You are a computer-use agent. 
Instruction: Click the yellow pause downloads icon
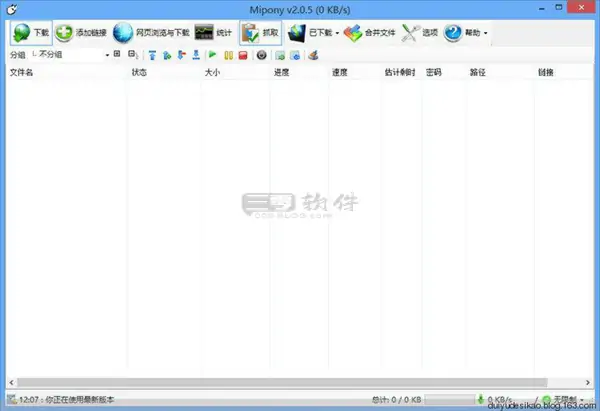[x=228, y=55]
